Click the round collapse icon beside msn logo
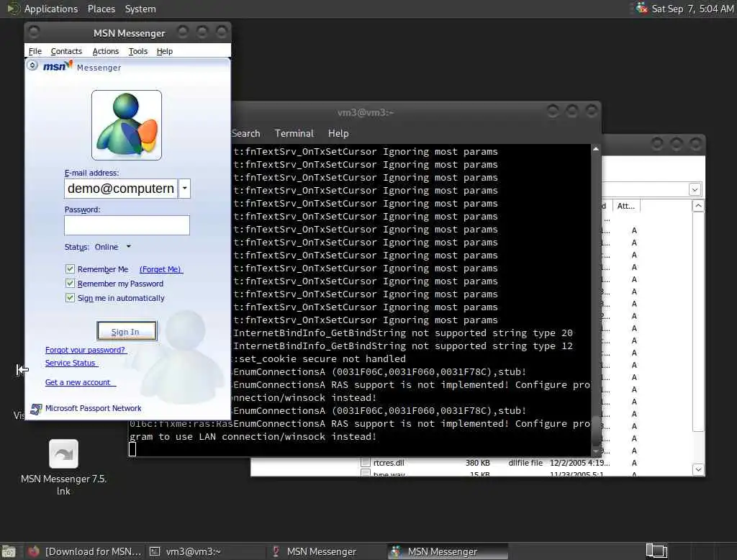The height and width of the screenshot is (560, 737). click(32, 66)
